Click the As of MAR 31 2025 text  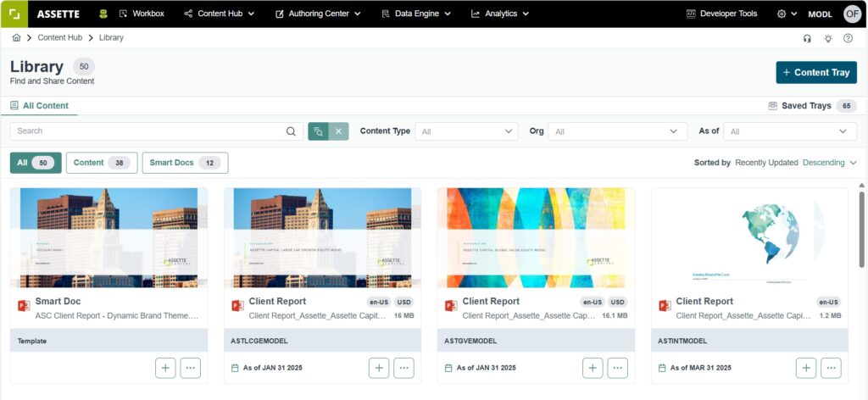[701, 368]
